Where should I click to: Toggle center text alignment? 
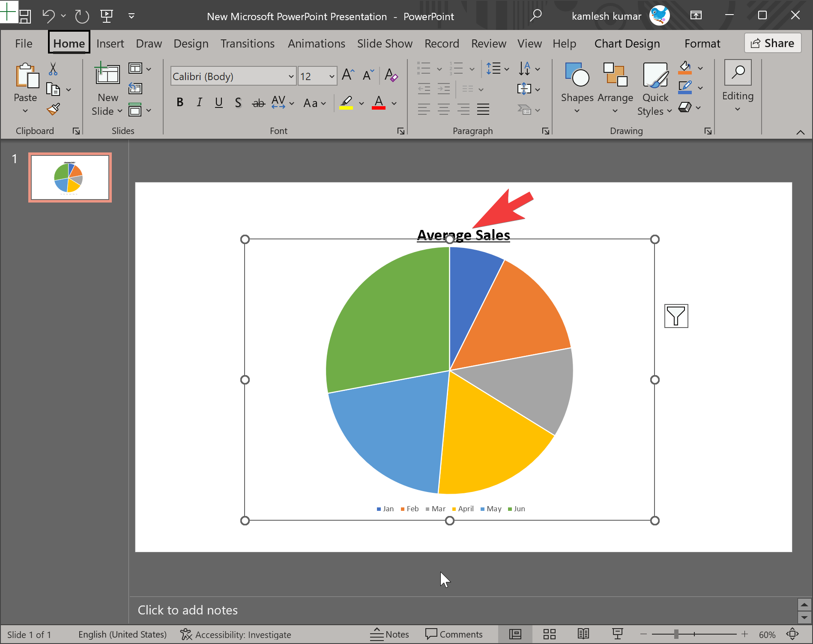443,110
